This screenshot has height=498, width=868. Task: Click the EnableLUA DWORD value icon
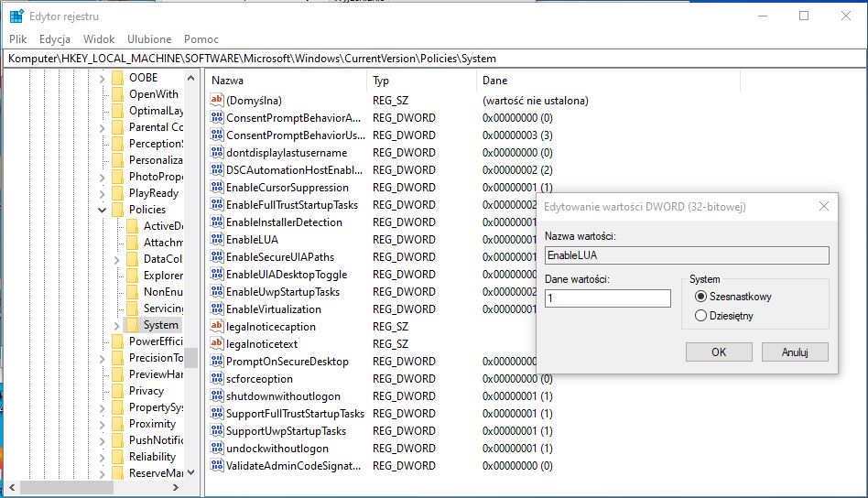(217, 240)
